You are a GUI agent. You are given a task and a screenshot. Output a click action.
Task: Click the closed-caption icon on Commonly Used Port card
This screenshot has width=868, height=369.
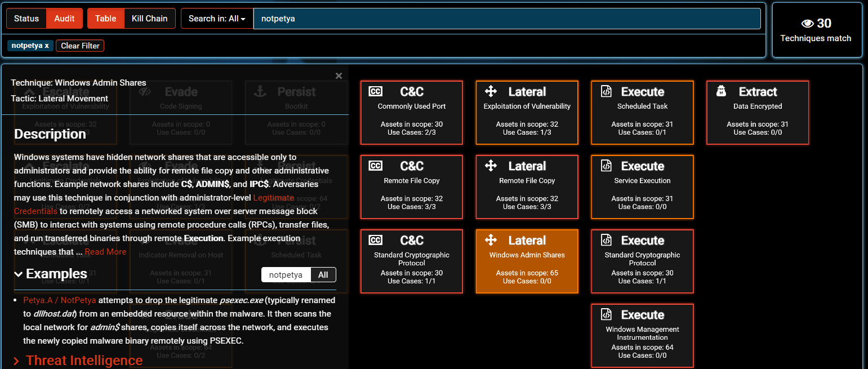pyautogui.click(x=376, y=92)
